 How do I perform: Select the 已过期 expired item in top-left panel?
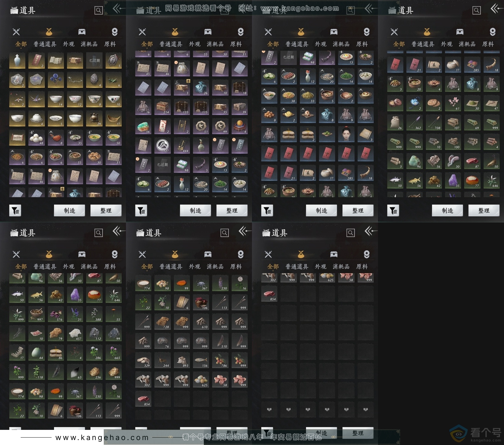click(x=94, y=61)
